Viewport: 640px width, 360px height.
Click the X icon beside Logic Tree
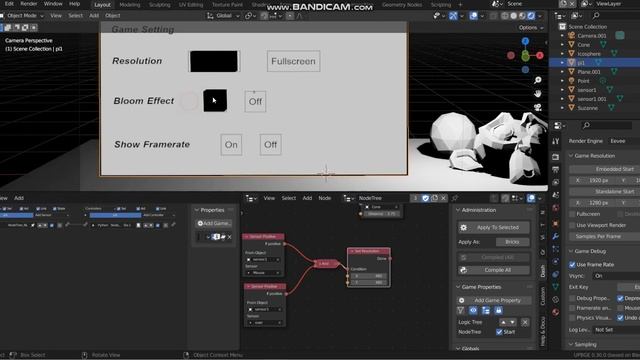click(x=525, y=322)
